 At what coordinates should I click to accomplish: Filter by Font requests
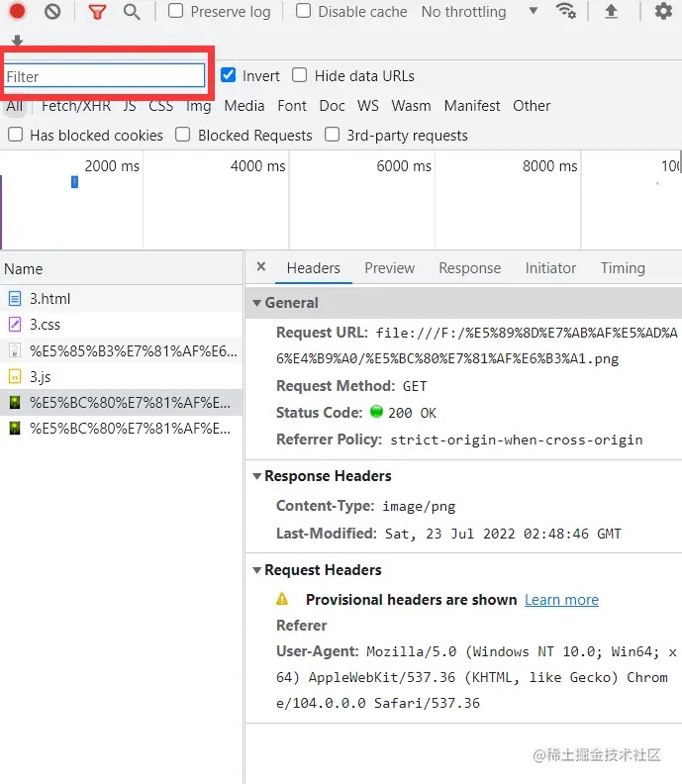click(x=292, y=106)
